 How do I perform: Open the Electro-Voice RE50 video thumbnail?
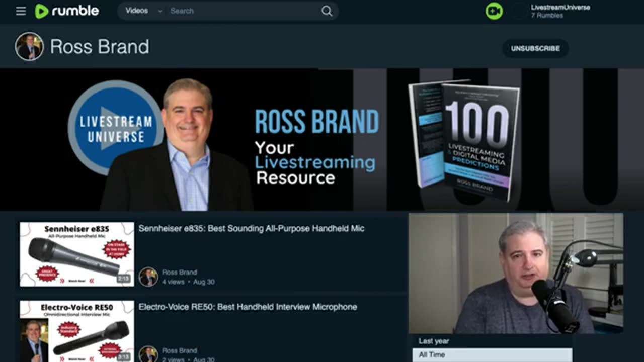(77, 331)
